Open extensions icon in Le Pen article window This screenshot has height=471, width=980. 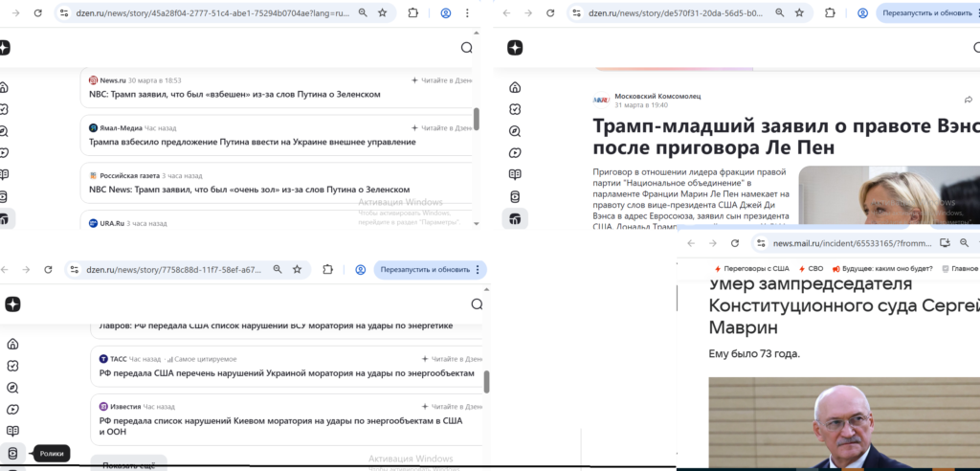(830, 12)
